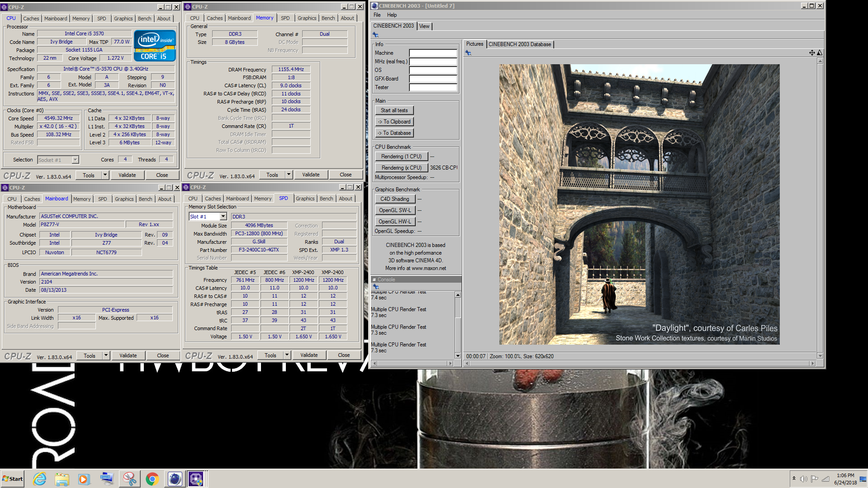Select About tab in the SPD CPU-Z window
The height and width of the screenshot is (488, 868).
click(346, 199)
